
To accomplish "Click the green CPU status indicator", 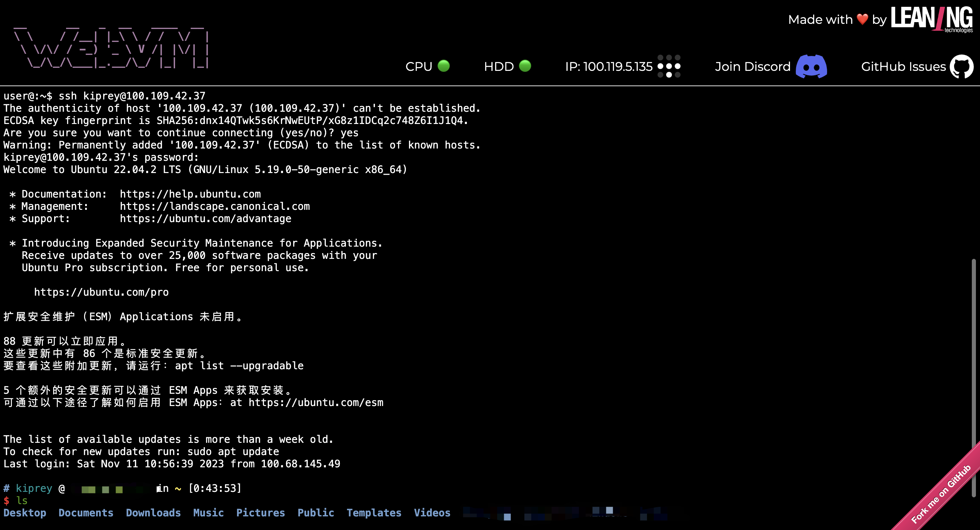I will pos(444,66).
